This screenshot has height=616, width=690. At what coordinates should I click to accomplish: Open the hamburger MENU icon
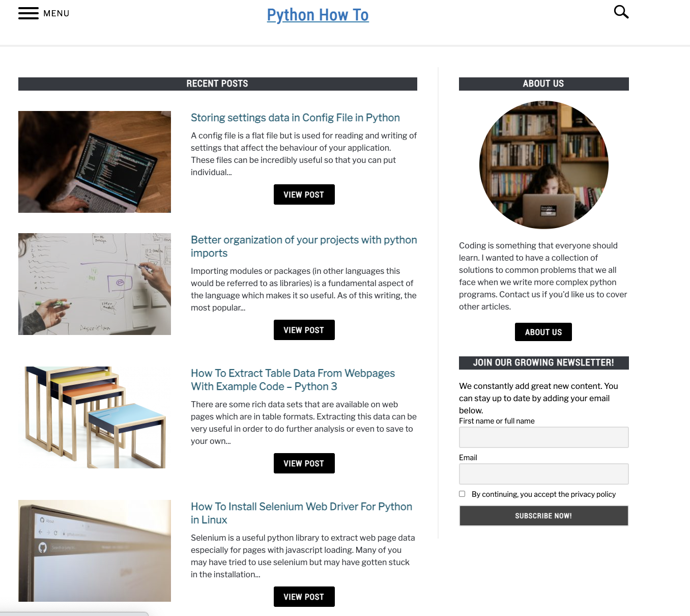[28, 13]
